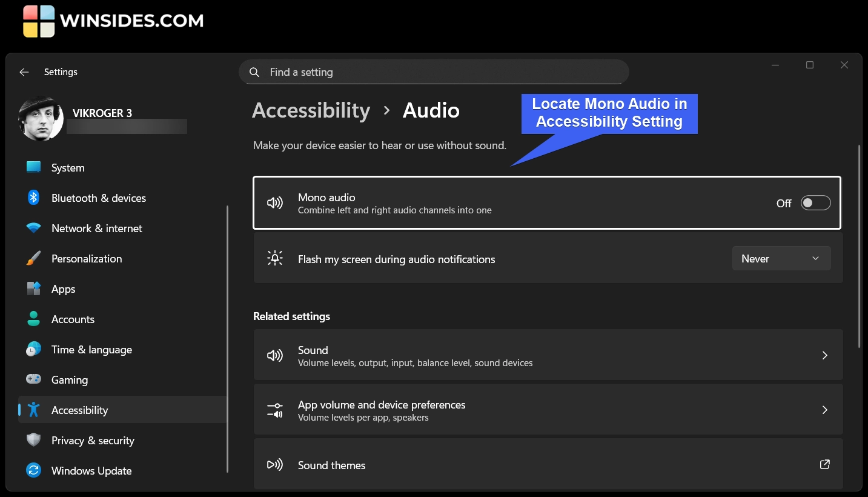Click the VIKROGER 3 profile picture
The image size is (868, 497).
tap(41, 119)
